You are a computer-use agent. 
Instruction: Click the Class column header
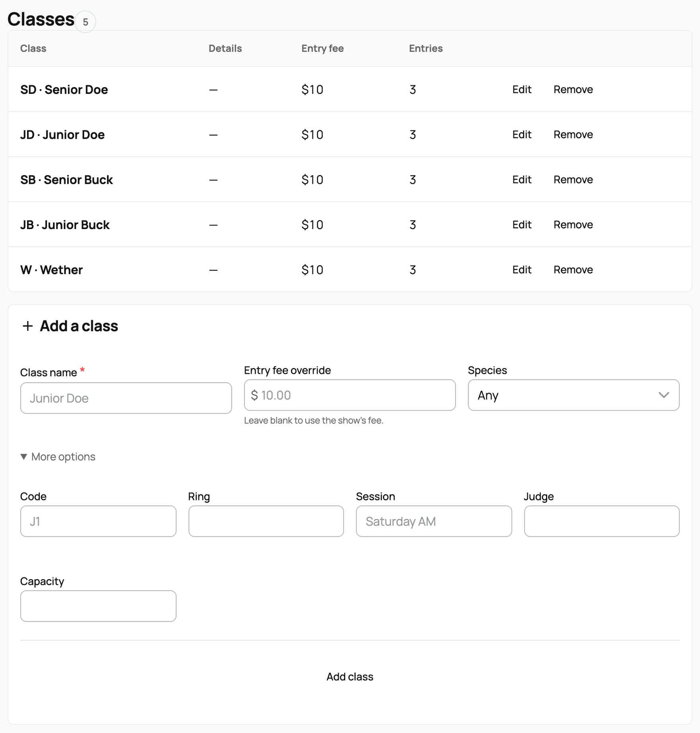(x=33, y=48)
